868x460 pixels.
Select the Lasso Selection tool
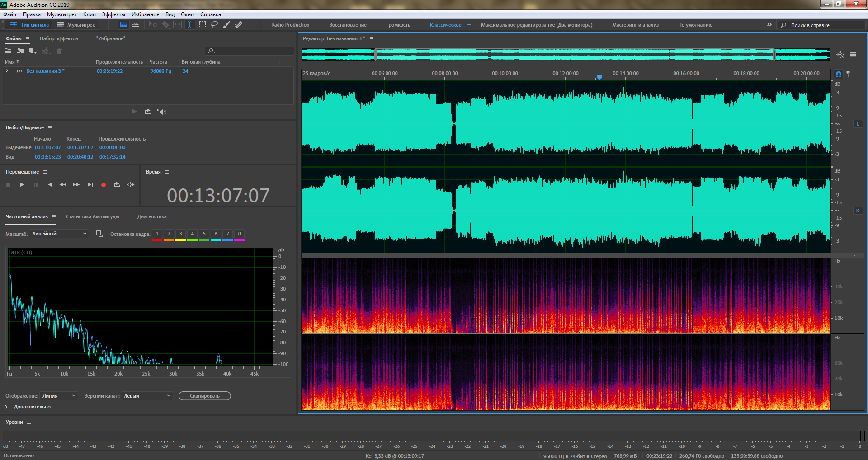tap(214, 25)
